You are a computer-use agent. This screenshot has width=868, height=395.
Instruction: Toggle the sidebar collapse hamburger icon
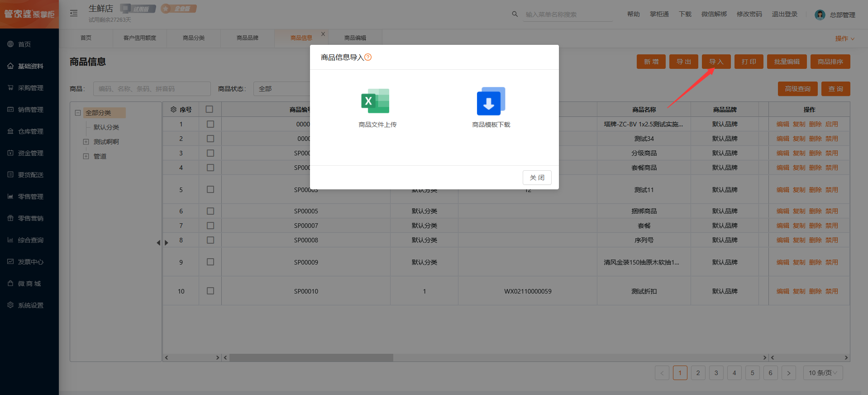[74, 13]
